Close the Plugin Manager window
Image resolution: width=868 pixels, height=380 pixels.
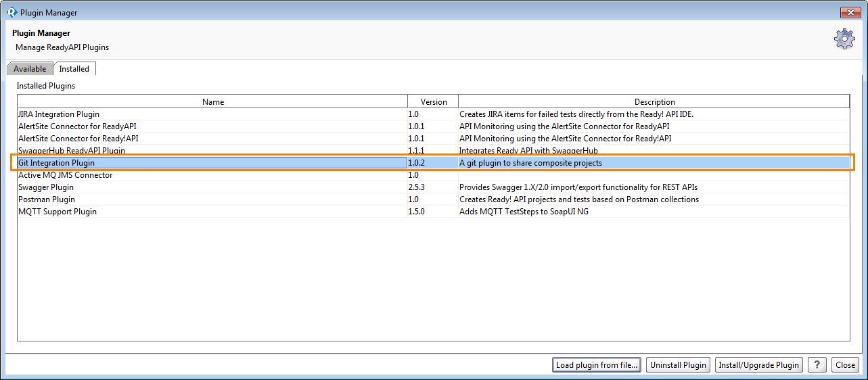click(850, 12)
